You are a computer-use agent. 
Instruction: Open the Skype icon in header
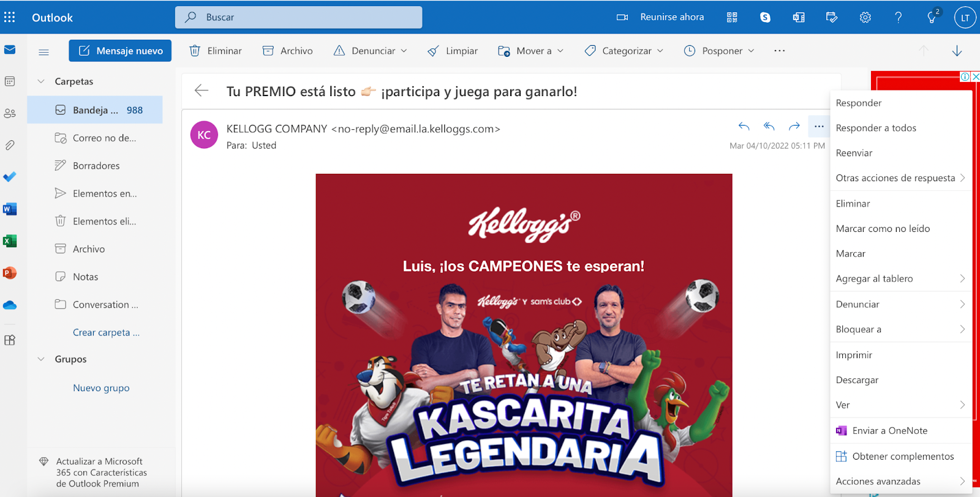(x=765, y=17)
